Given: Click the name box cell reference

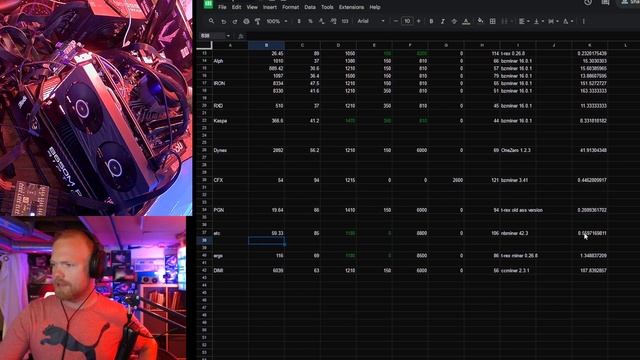Looking at the screenshot, I should (x=211, y=36).
